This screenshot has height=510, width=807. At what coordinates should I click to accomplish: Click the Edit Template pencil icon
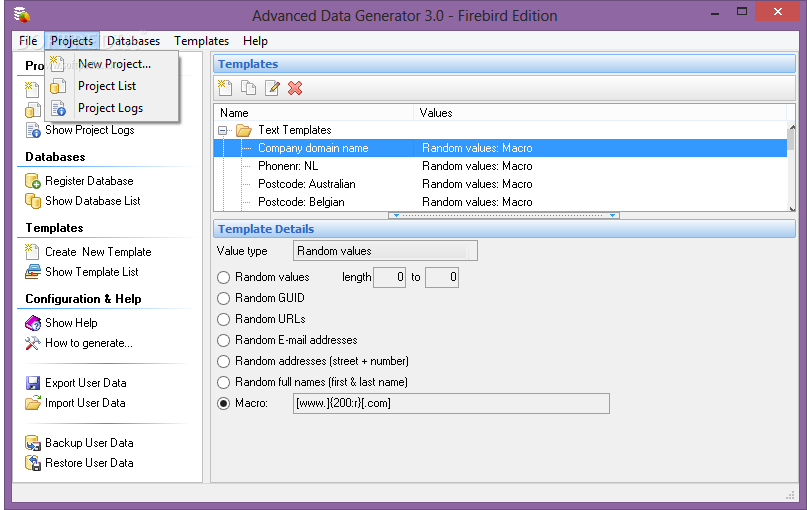click(x=272, y=88)
